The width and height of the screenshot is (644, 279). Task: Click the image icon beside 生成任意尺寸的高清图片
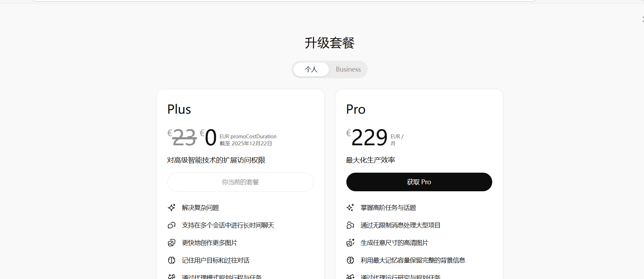click(350, 243)
